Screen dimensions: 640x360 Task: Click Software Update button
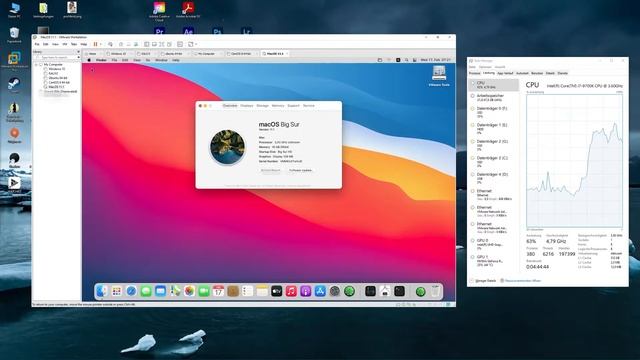300,170
